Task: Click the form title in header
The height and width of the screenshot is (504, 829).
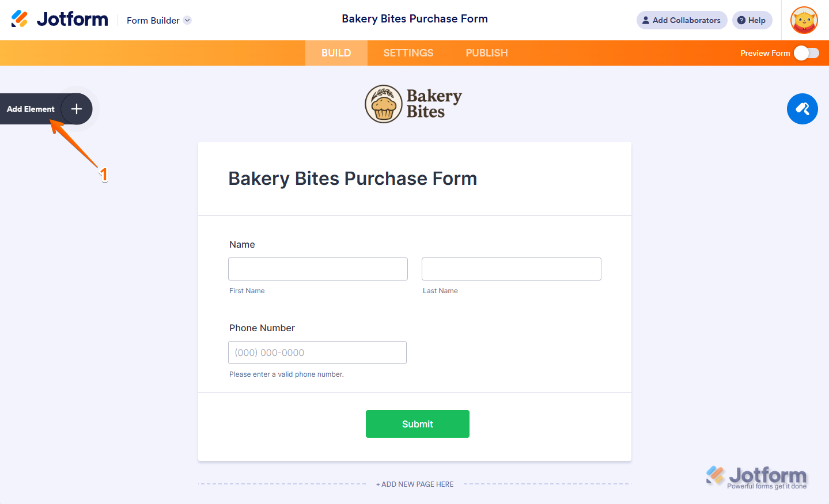Action: coord(415,19)
